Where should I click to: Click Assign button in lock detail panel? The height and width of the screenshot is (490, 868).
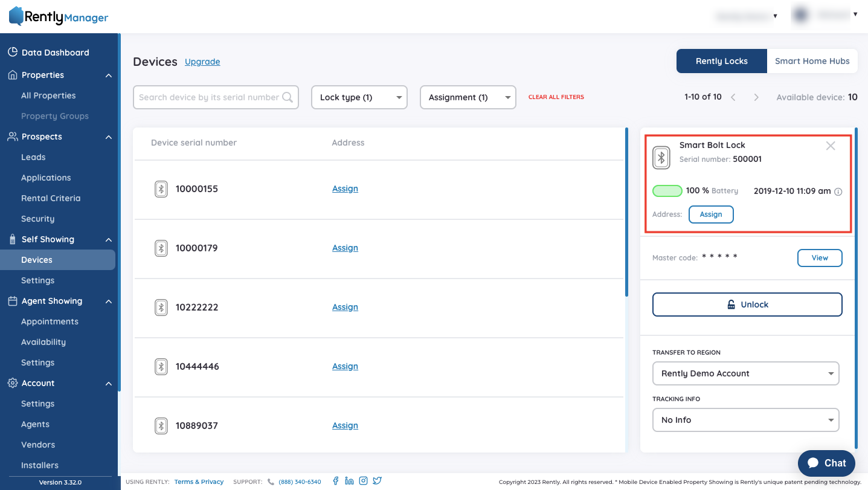pos(711,214)
